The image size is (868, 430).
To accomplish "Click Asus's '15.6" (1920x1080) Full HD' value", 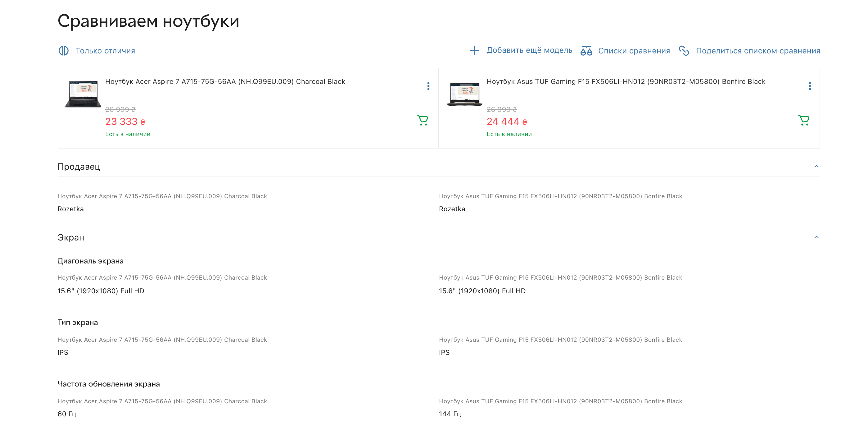I will [482, 291].
